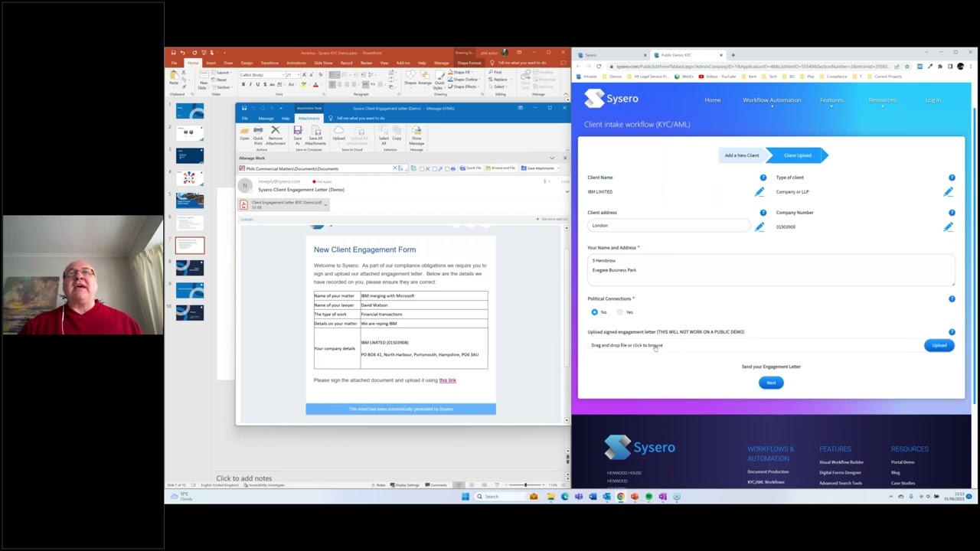Viewport: 980px width, 551px height.
Task: Open Chrome from Windows taskbar
Action: coord(621,497)
